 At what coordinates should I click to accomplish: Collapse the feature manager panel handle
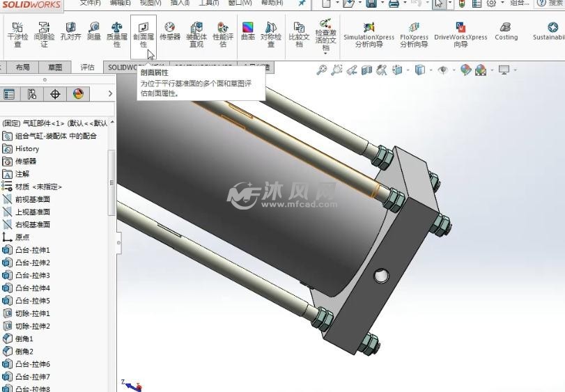pyautogui.click(x=118, y=242)
